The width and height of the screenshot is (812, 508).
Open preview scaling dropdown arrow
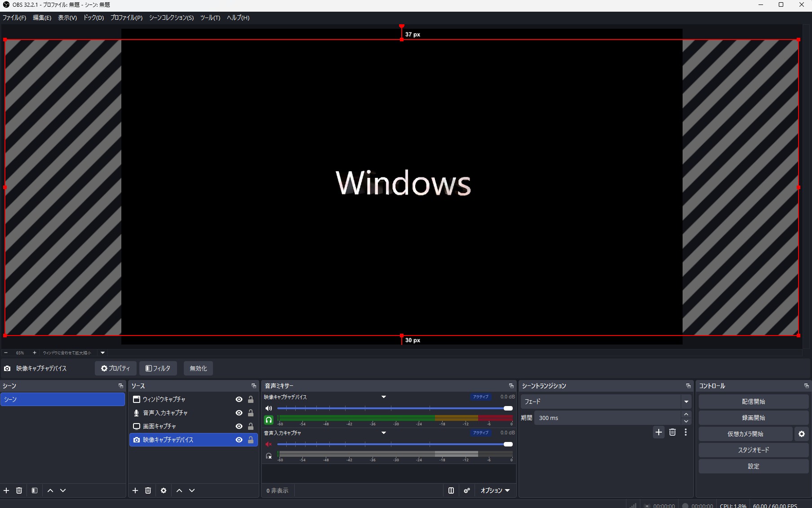point(102,353)
